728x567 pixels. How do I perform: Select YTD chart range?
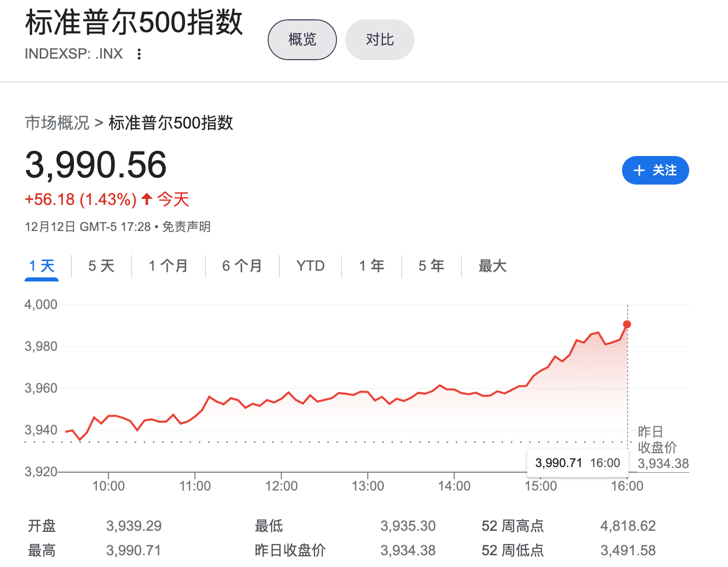click(x=310, y=266)
